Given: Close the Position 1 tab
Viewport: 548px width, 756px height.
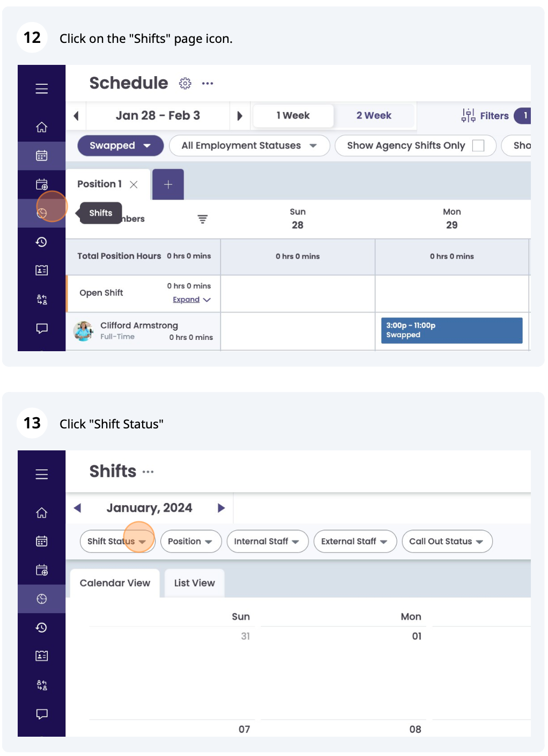Looking at the screenshot, I should click(134, 184).
